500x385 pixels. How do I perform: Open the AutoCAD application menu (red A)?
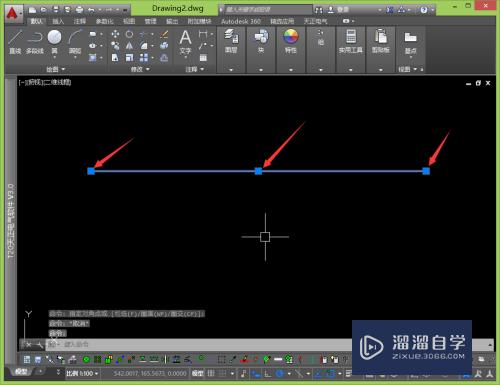(x=13, y=13)
